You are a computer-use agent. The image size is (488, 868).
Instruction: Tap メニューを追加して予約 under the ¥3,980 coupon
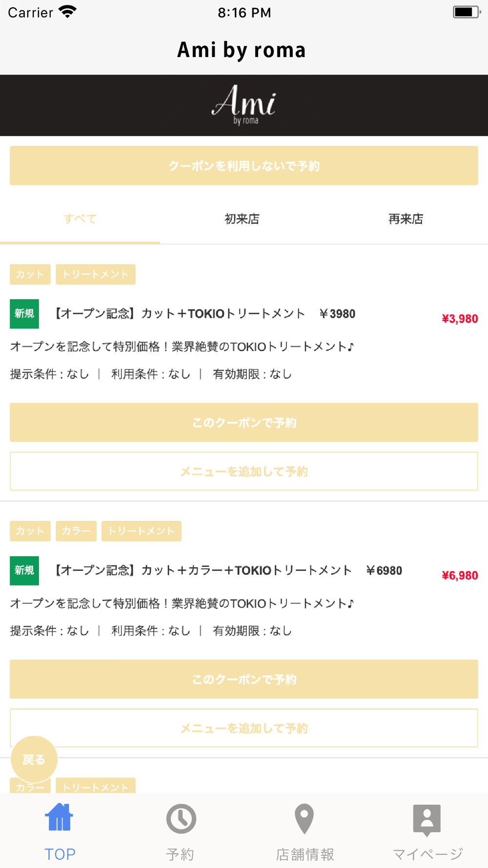coord(244,471)
